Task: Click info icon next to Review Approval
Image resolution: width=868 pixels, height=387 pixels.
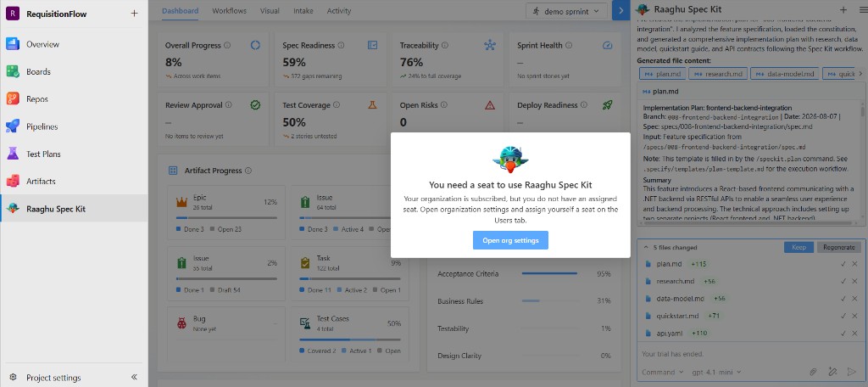Action: (229, 104)
